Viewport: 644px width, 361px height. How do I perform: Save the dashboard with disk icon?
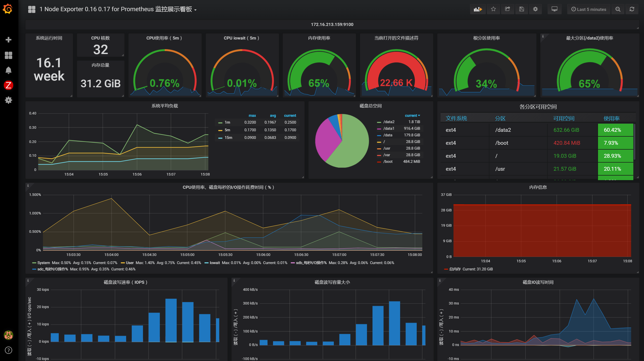(x=521, y=9)
